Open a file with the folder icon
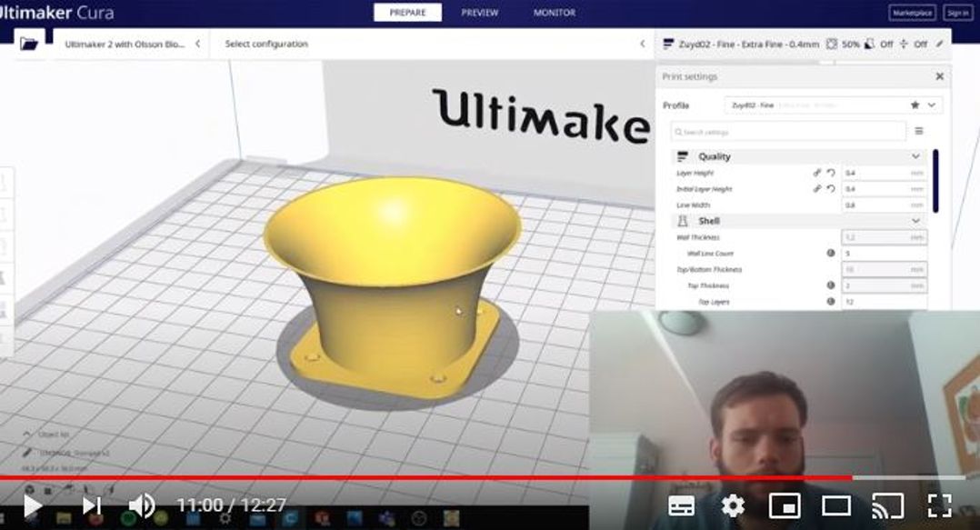 pos(29,44)
